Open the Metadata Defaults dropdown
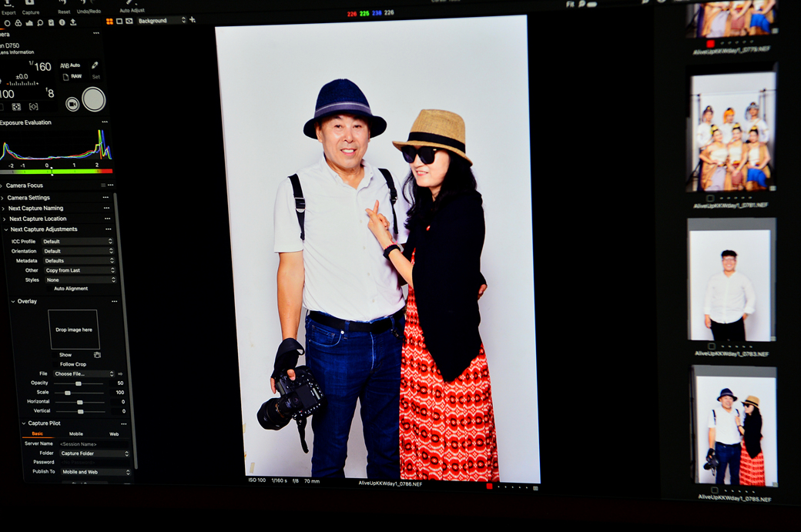801x532 pixels. coord(79,261)
